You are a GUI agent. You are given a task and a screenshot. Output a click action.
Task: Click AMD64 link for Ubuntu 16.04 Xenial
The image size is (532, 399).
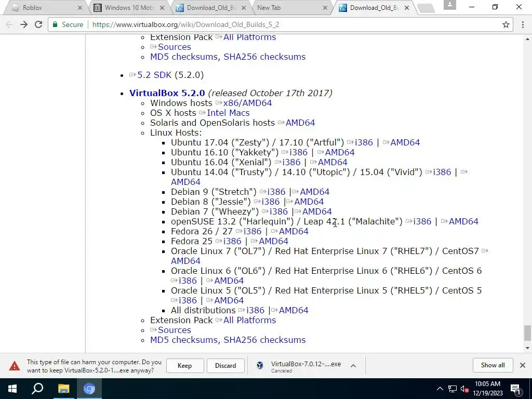(x=332, y=162)
